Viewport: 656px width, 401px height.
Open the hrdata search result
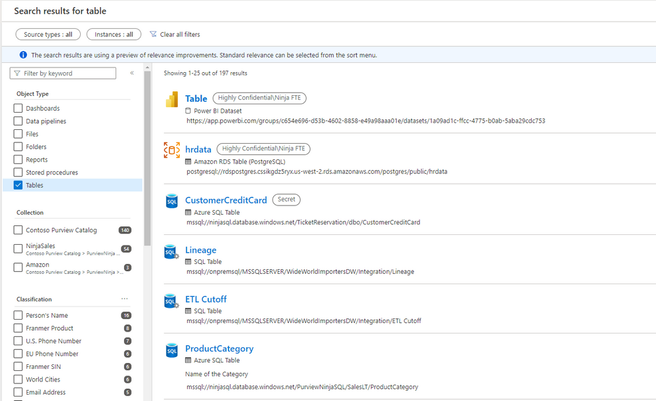click(x=198, y=149)
